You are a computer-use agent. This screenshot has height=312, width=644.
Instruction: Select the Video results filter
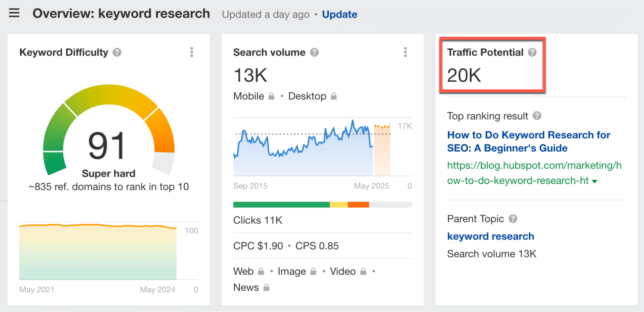coord(342,271)
